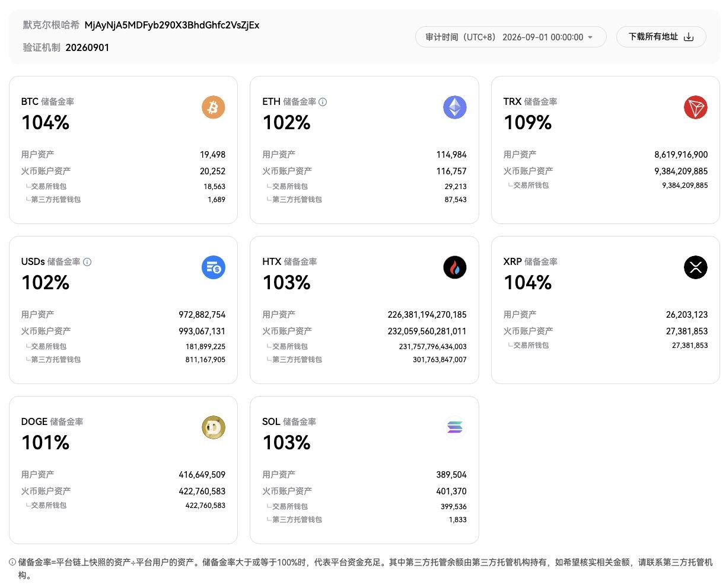Viewport: 726px width, 588px height.
Task: Click HTX third-party custody value 301,763,847,007
Action: coord(440,360)
